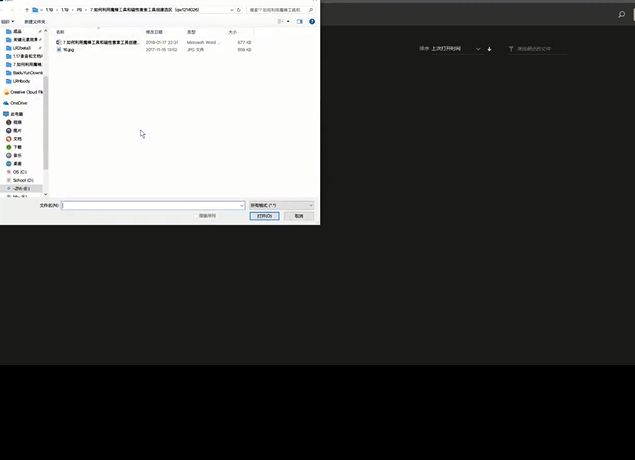Open 图片 library in the sidebar
Image resolution: width=635 pixels, height=460 pixels.
(x=14, y=130)
